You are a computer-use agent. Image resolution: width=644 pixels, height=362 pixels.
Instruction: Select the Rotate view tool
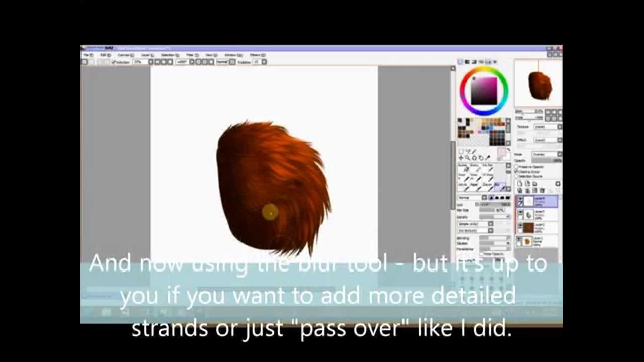coord(474,158)
